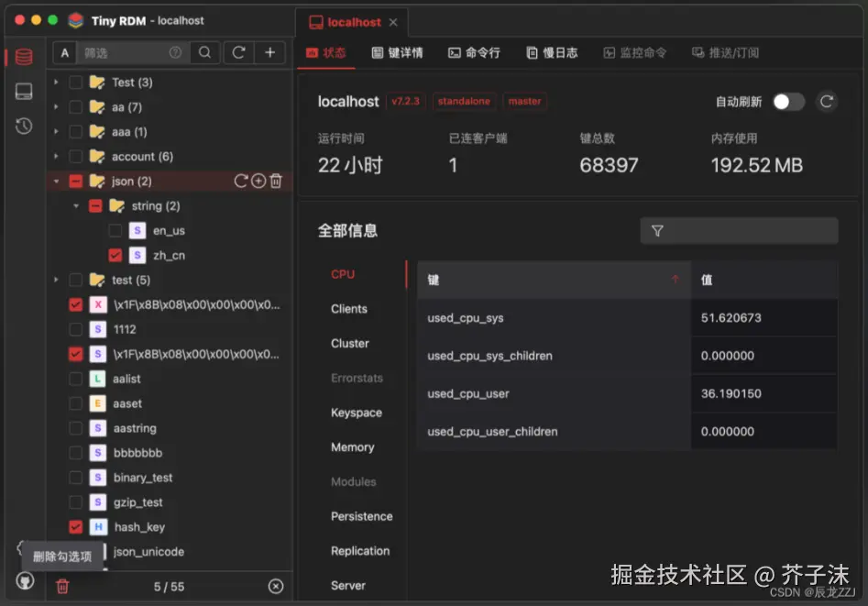The height and width of the screenshot is (606, 868).
Task: Select the Memory info section
Action: click(x=352, y=447)
